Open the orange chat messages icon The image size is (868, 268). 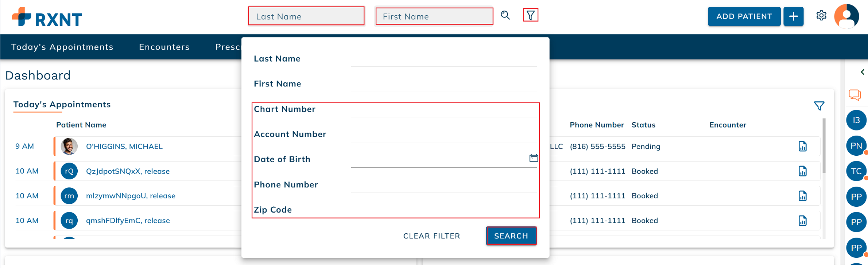click(x=855, y=95)
